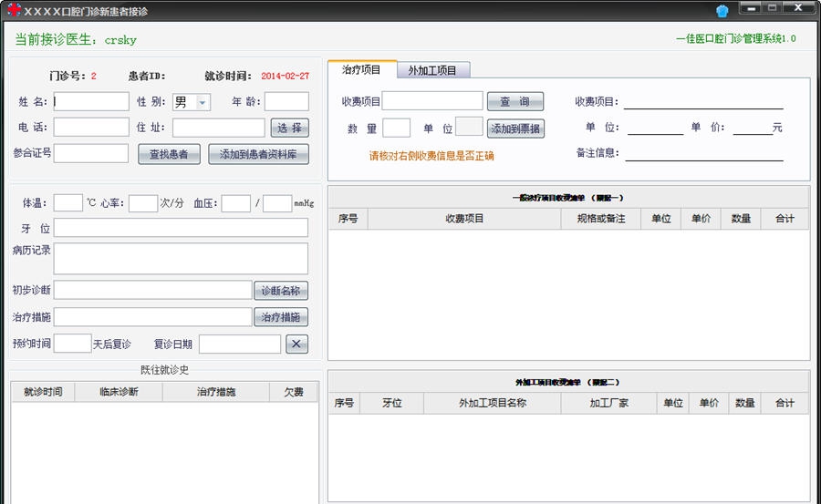
Task: Click the 就诊时间 date 2014-02-27
Action: pos(285,76)
